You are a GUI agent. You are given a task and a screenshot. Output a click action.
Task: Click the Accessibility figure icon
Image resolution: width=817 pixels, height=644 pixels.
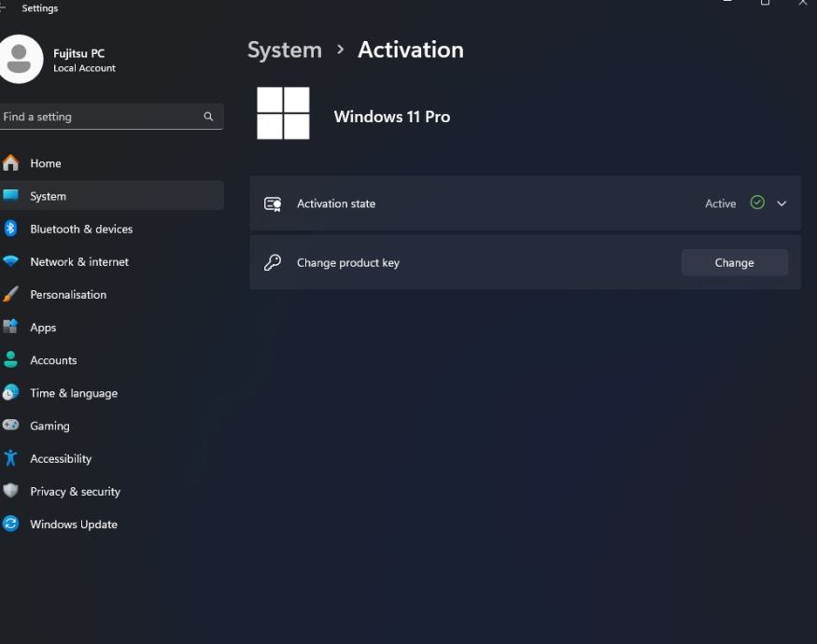click(x=10, y=458)
